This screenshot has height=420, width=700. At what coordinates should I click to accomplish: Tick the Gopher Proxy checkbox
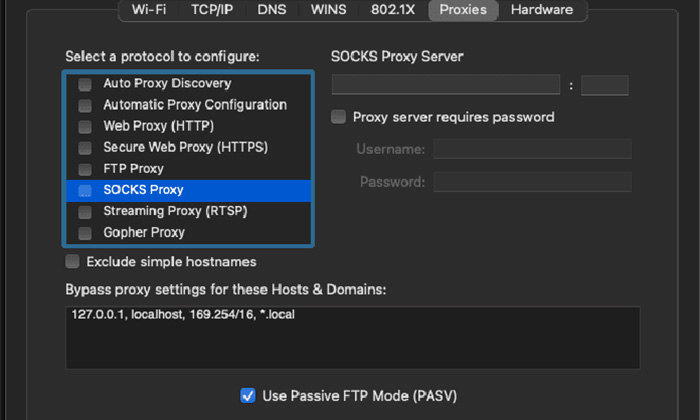point(85,233)
